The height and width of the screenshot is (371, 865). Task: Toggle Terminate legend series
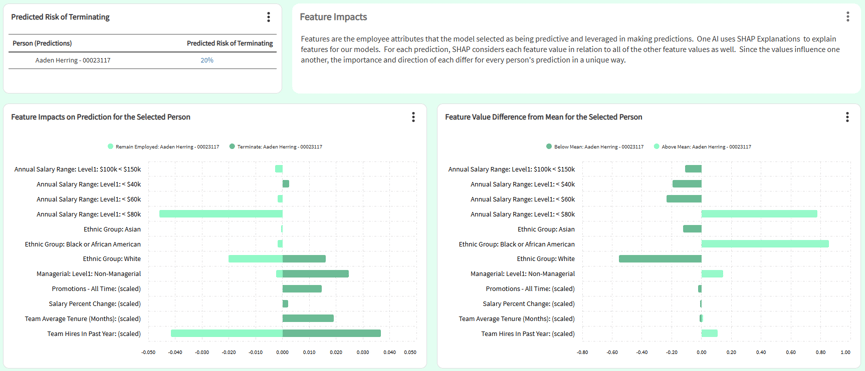click(x=276, y=147)
